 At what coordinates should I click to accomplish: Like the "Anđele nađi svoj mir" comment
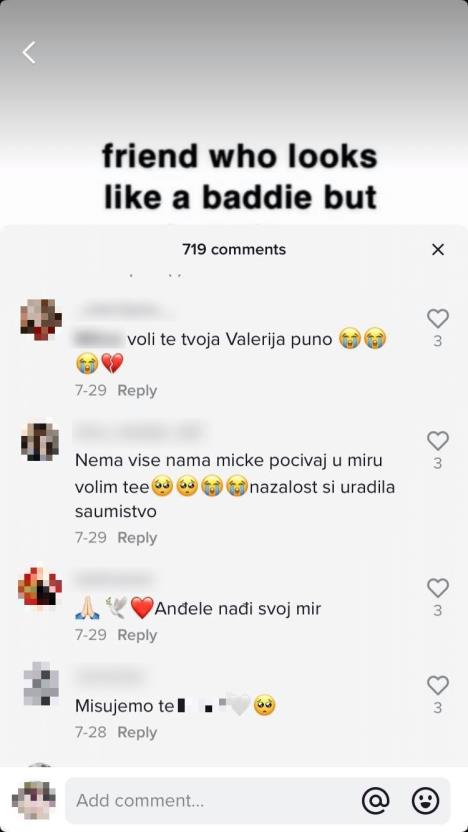(438, 588)
